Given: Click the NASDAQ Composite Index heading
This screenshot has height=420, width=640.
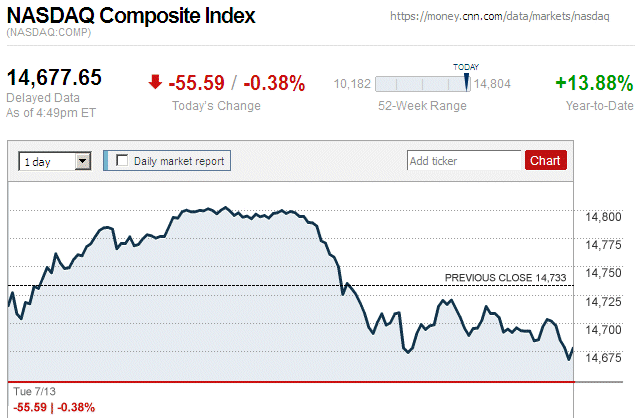Looking at the screenshot, I should click(x=131, y=16).
